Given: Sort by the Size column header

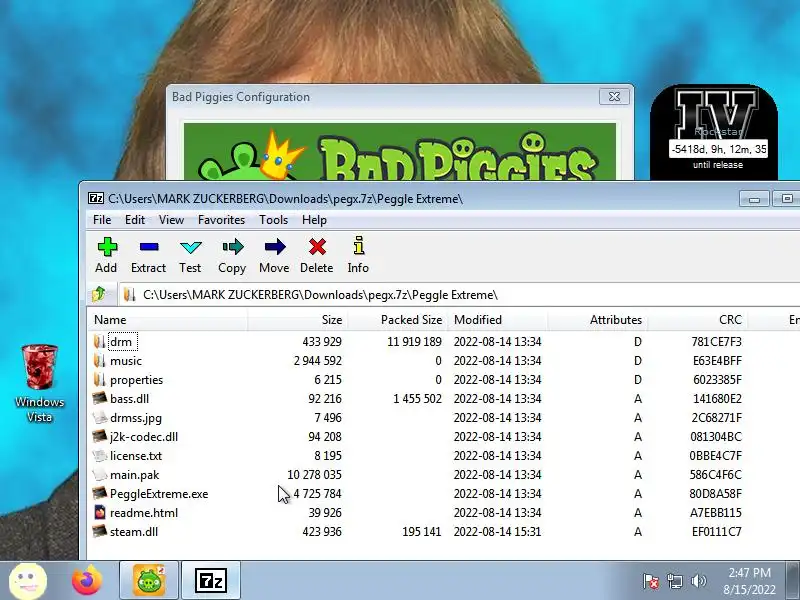Looking at the screenshot, I should pos(296,320).
